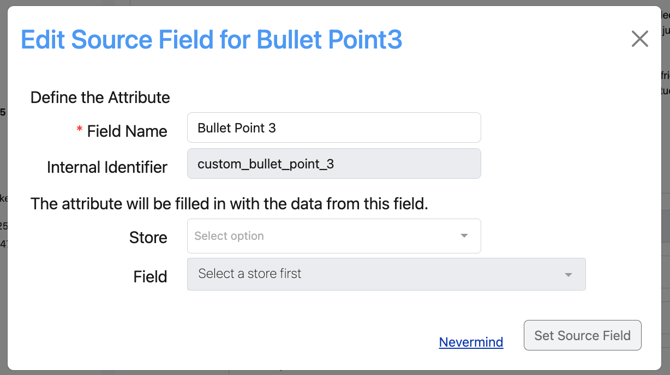The height and width of the screenshot is (375, 670).
Task: Open the 'Select a store first' Field dropdown
Action: tap(386, 274)
